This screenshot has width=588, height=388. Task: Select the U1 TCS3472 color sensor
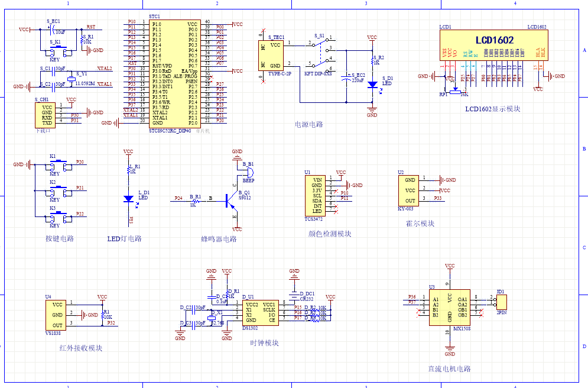pyautogui.click(x=314, y=196)
